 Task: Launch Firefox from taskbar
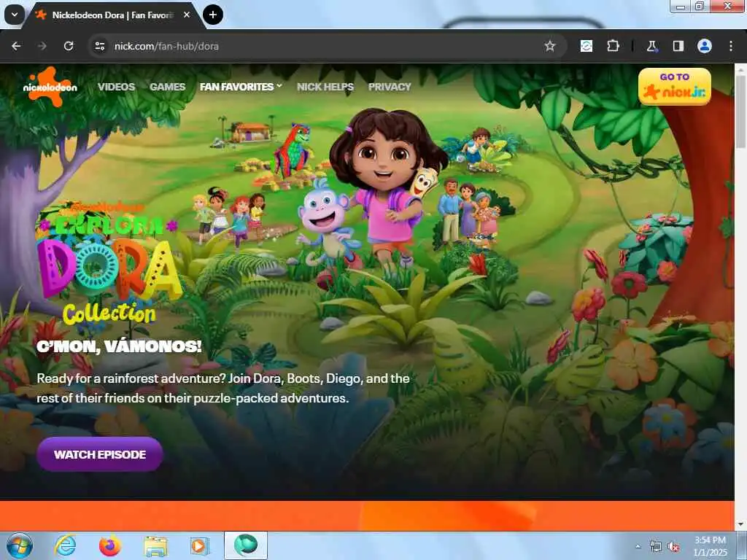click(110, 545)
